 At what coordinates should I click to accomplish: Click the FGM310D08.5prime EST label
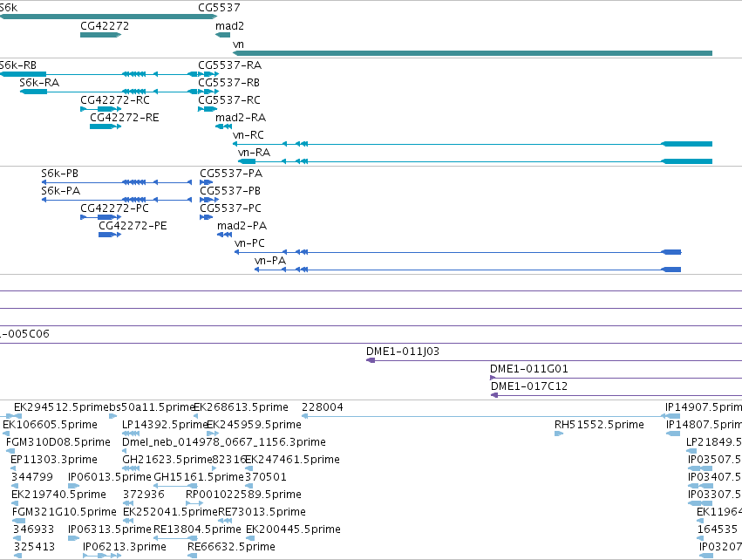pos(58,442)
